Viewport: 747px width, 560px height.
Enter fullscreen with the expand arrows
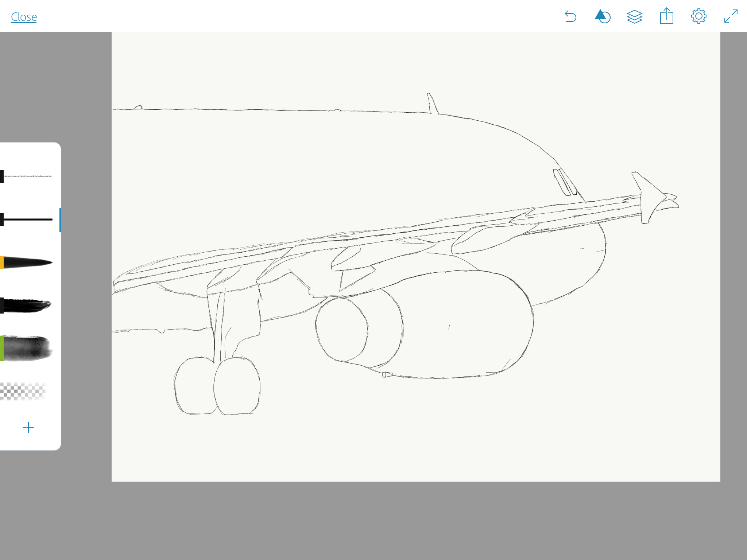(731, 16)
